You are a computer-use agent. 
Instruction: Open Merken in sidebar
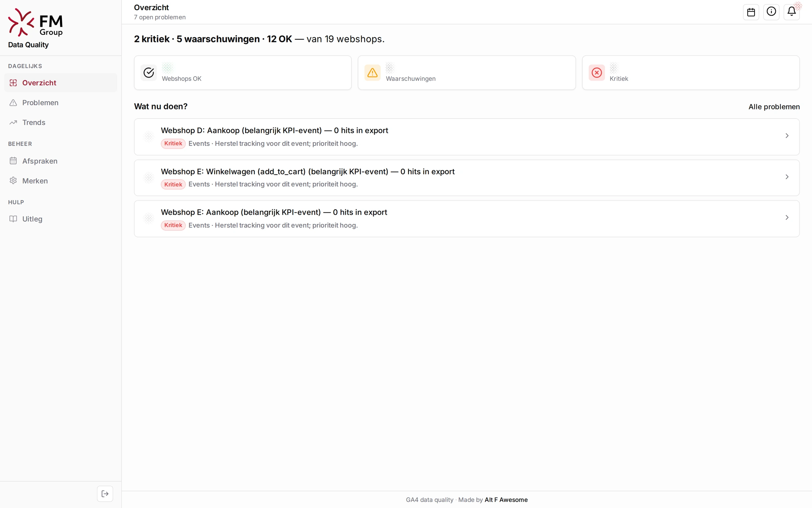(61, 181)
